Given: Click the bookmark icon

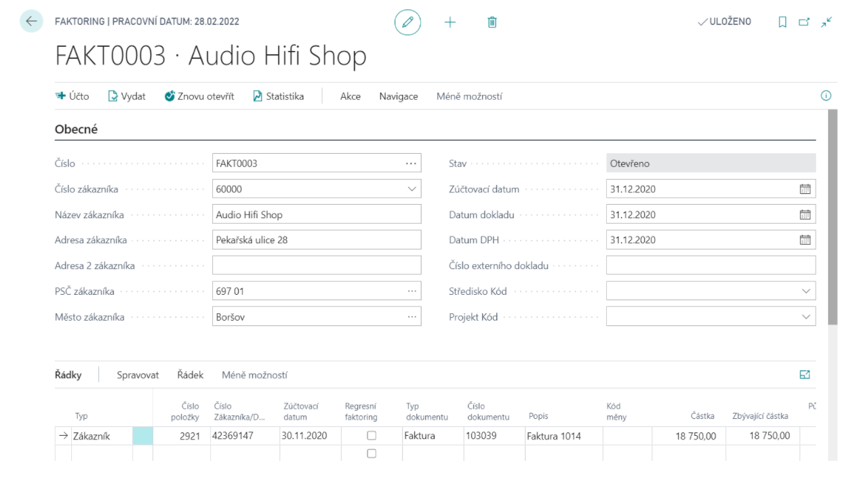Looking at the screenshot, I should click(x=783, y=22).
